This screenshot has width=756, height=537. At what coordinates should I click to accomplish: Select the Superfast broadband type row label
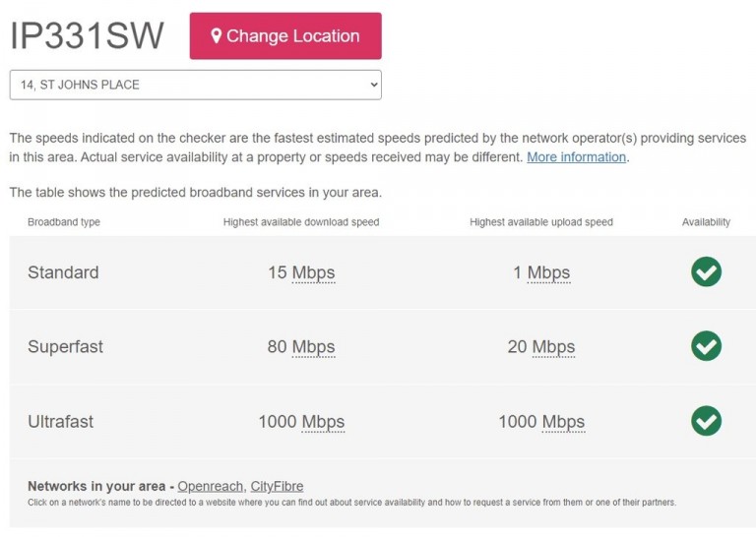click(x=65, y=347)
